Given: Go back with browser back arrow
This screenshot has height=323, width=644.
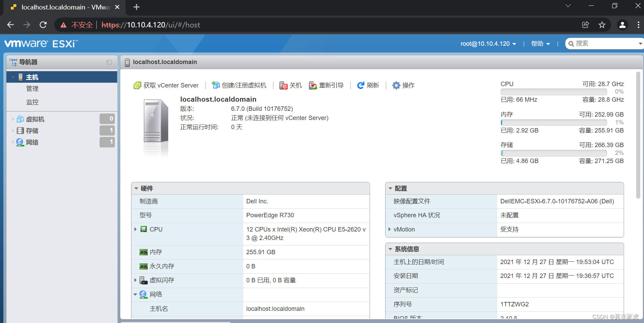Looking at the screenshot, I should [11, 25].
